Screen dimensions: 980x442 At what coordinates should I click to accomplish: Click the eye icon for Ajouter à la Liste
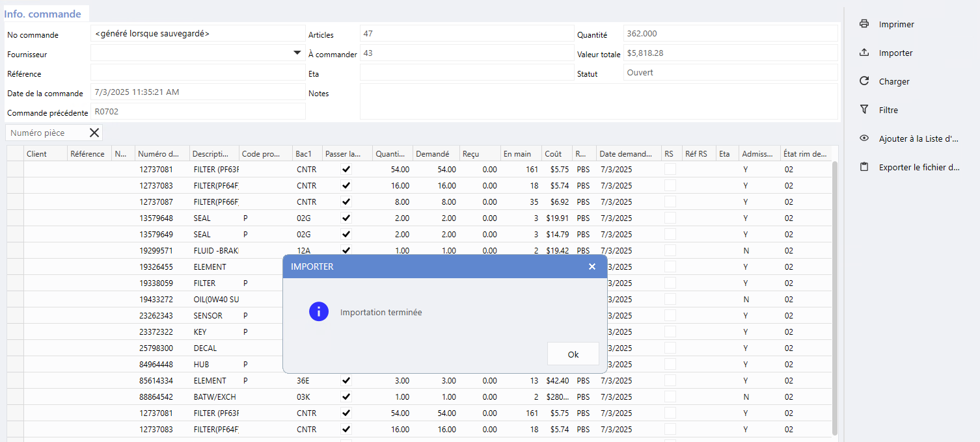(864, 138)
